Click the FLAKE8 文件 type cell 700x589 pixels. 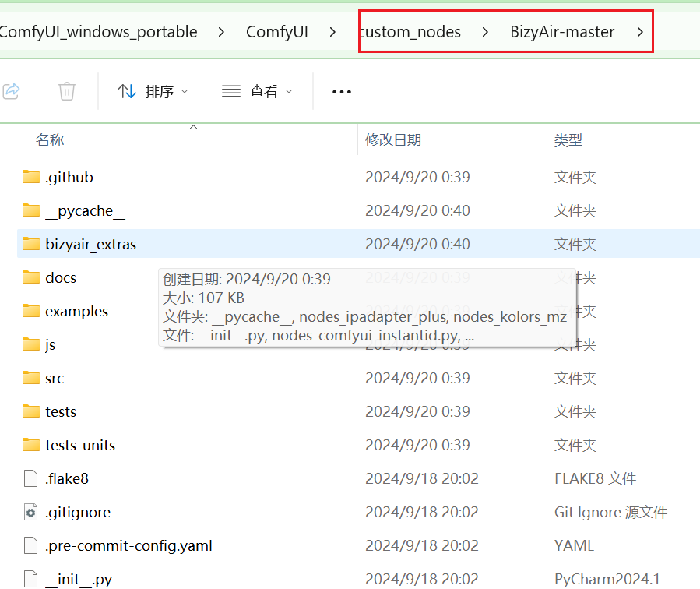pos(595,478)
